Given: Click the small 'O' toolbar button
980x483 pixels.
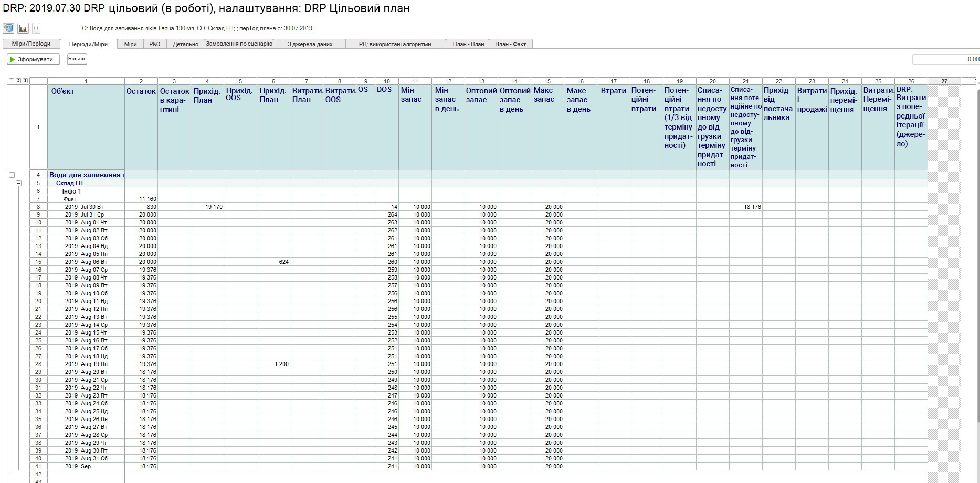Looking at the screenshot, I should [36, 28].
